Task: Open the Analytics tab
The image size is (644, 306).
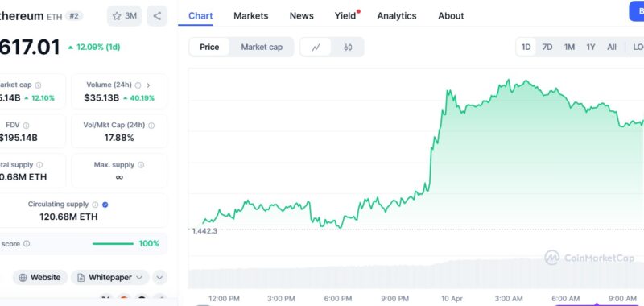Action: pos(397,16)
